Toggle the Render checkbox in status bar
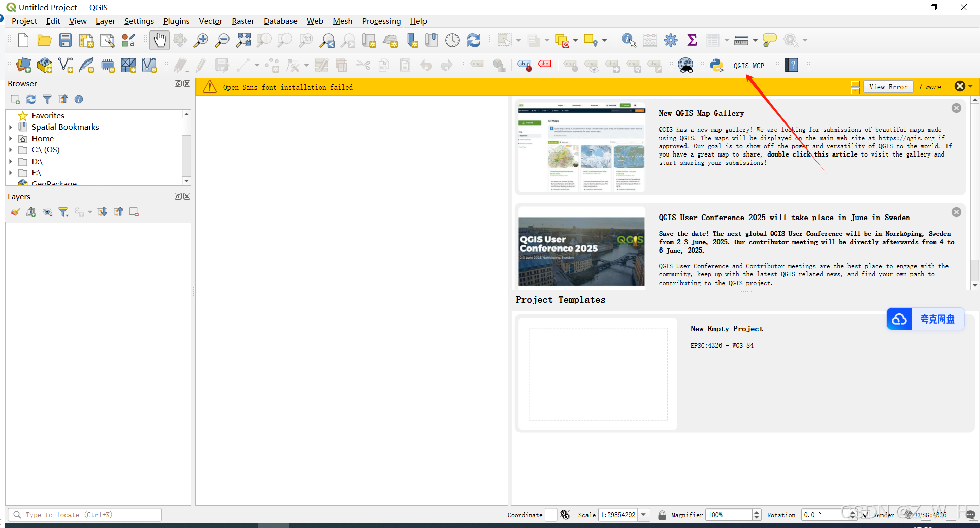980x528 pixels. [x=866, y=515]
